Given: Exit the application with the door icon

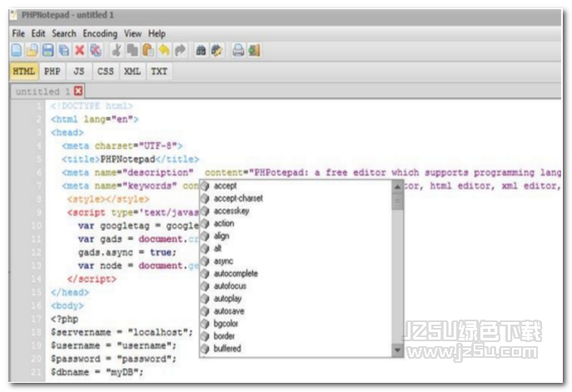Looking at the screenshot, I should tap(254, 50).
